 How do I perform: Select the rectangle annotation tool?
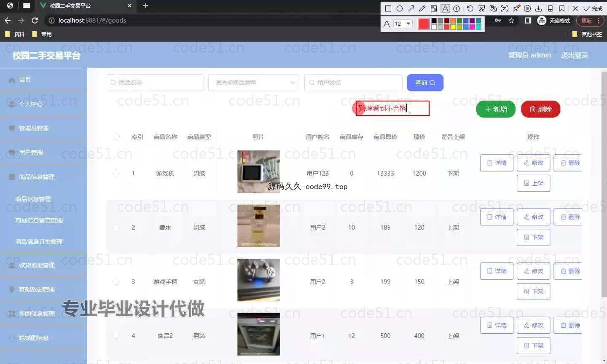click(388, 8)
